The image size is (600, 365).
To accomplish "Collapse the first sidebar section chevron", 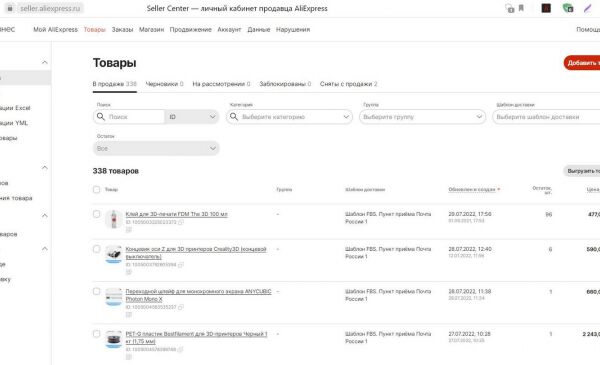I will [x=45, y=62].
